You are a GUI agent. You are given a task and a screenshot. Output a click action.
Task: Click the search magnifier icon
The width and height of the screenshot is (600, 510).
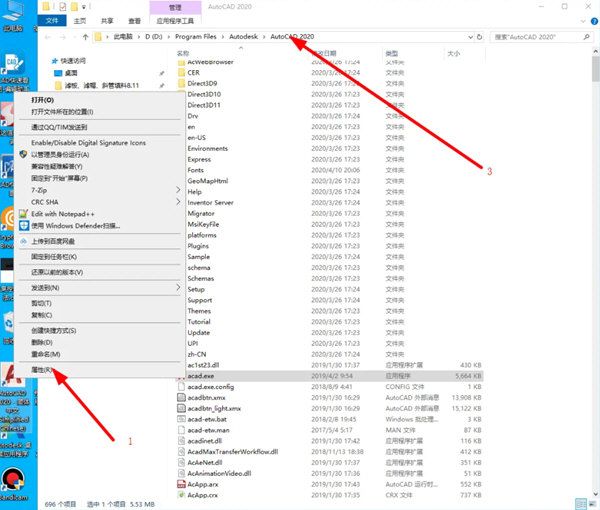tap(586, 37)
